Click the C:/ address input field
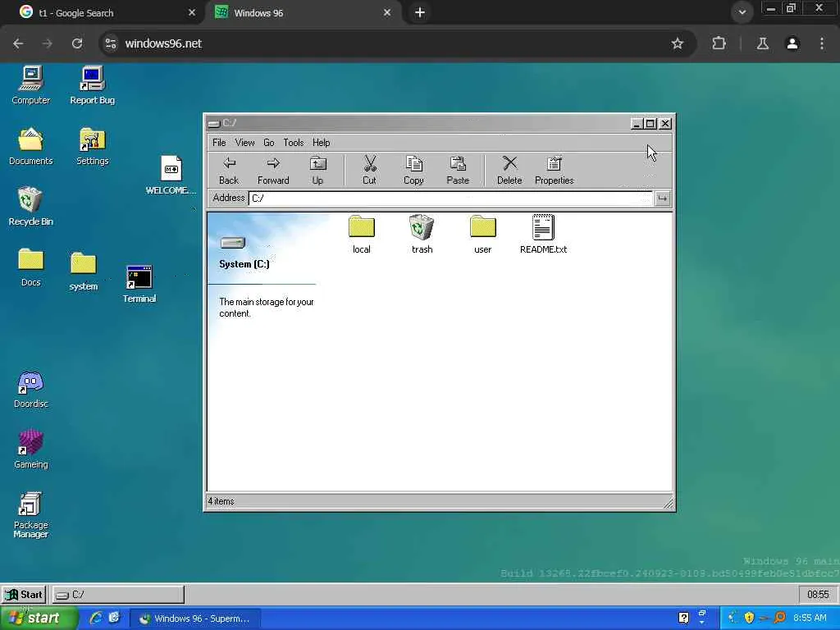Viewport: 840px width, 630px height. tap(450, 199)
